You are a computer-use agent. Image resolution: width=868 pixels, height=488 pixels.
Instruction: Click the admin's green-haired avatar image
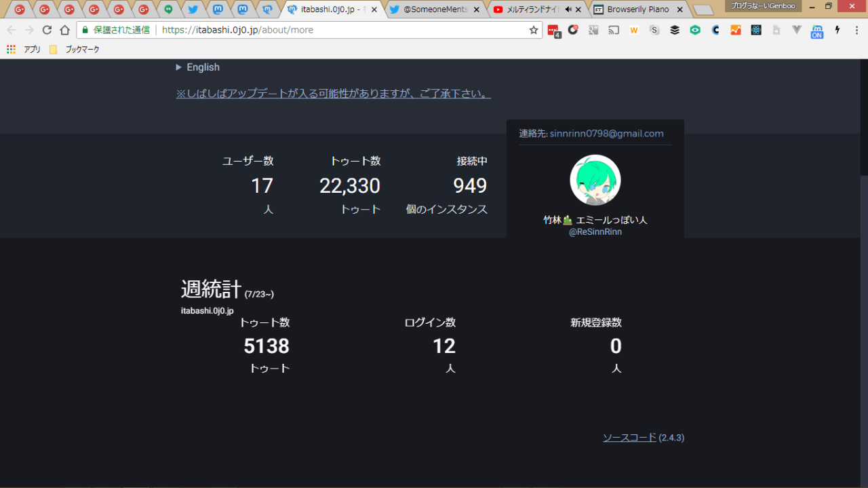[595, 180]
